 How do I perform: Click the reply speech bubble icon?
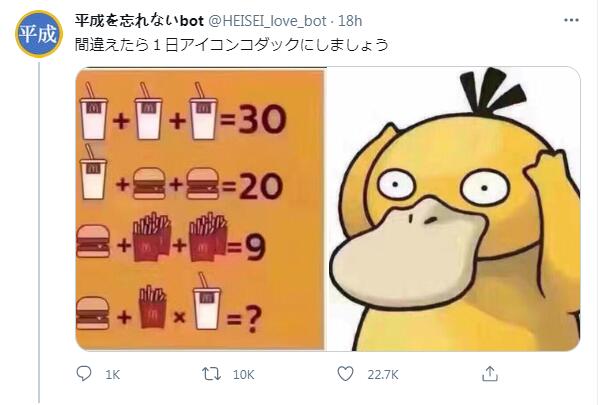tap(84, 374)
